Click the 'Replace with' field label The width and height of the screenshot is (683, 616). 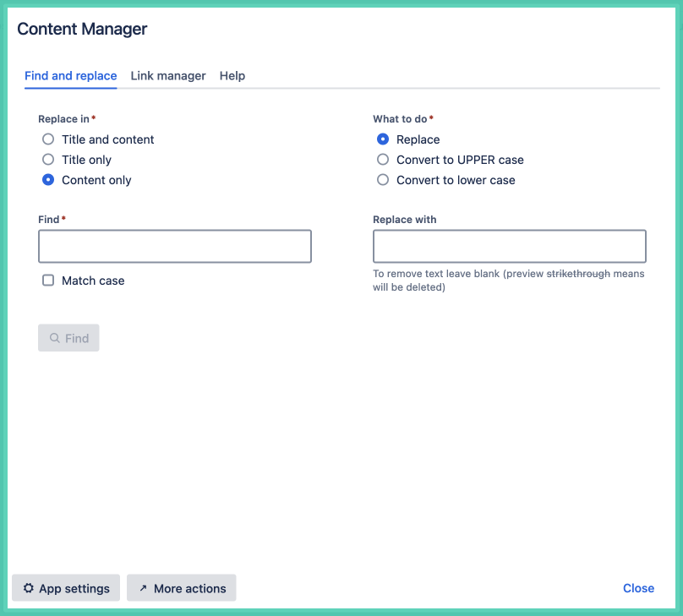(405, 220)
